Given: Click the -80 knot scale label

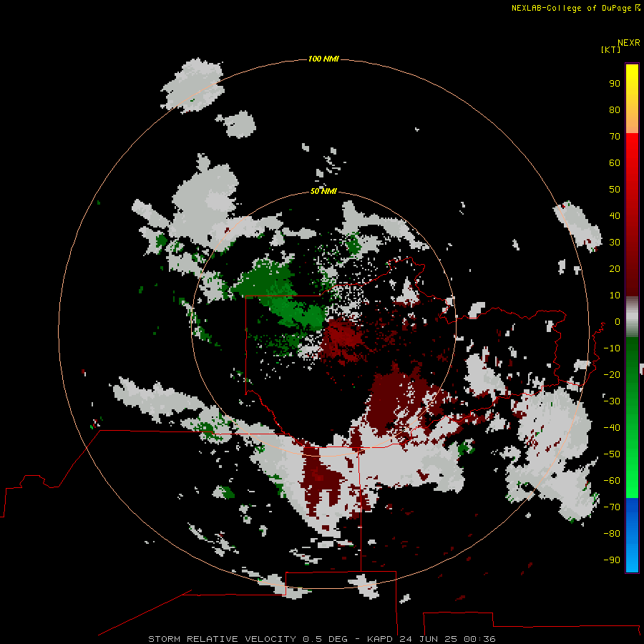Looking at the screenshot, I should click(612, 534).
